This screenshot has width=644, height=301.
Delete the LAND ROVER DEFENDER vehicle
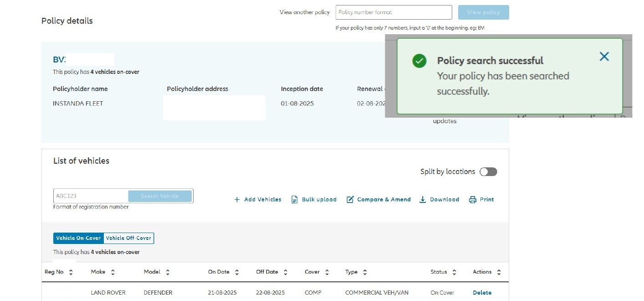(482, 293)
